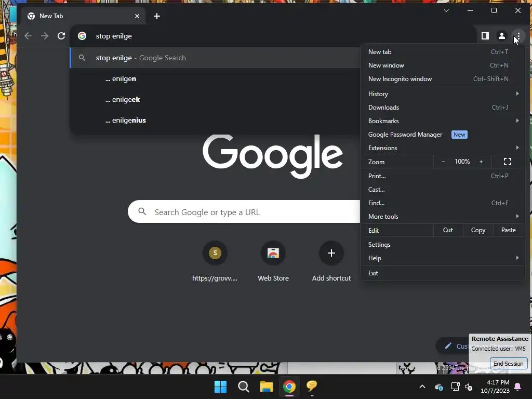This screenshot has width=532, height=399.
Task: Increase zoom with the plus button
Action: click(481, 162)
